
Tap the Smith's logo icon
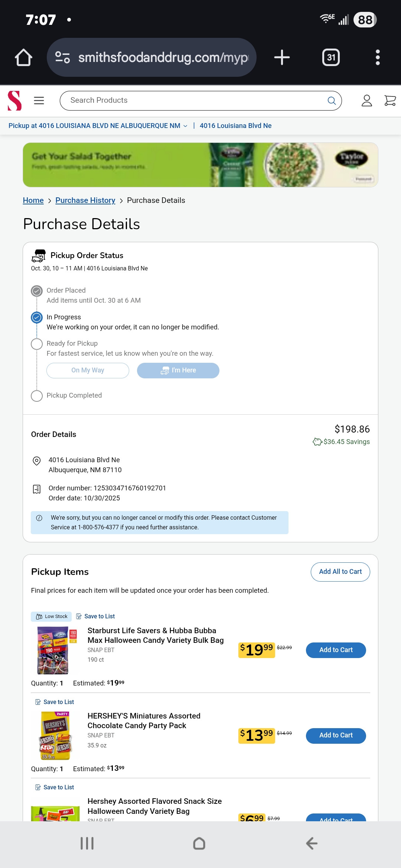[x=15, y=101]
